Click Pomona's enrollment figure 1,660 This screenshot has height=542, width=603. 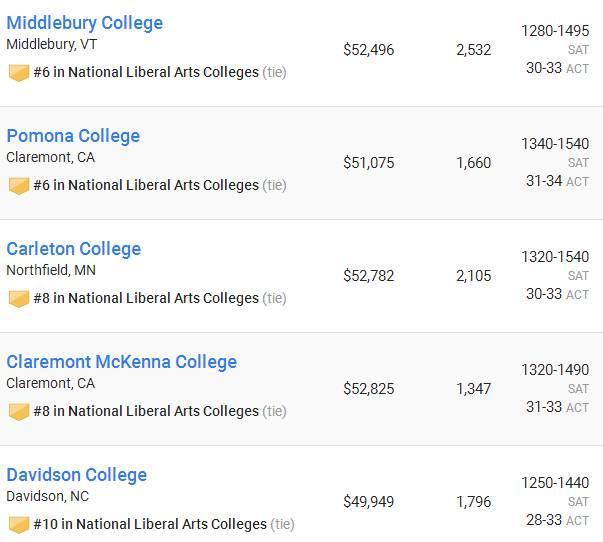coord(473,163)
